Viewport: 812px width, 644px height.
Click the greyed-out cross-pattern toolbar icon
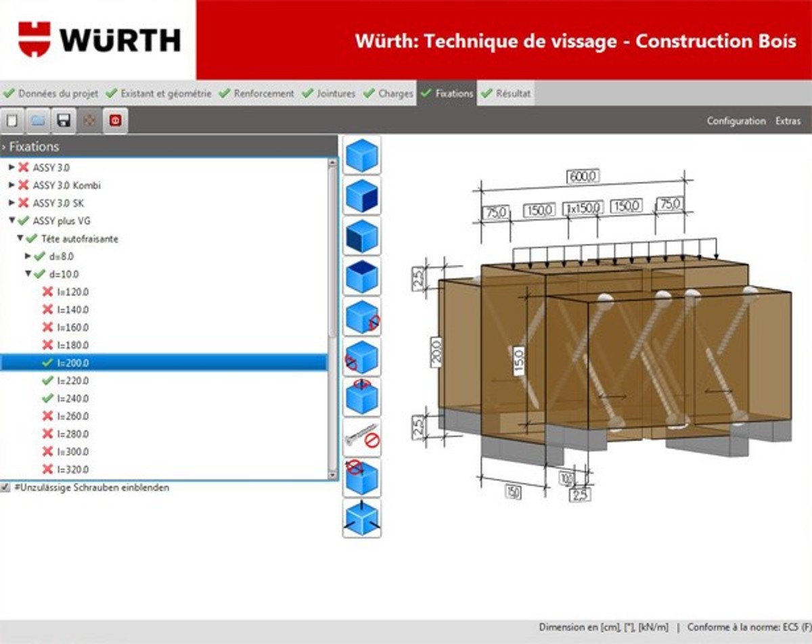point(89,121)
